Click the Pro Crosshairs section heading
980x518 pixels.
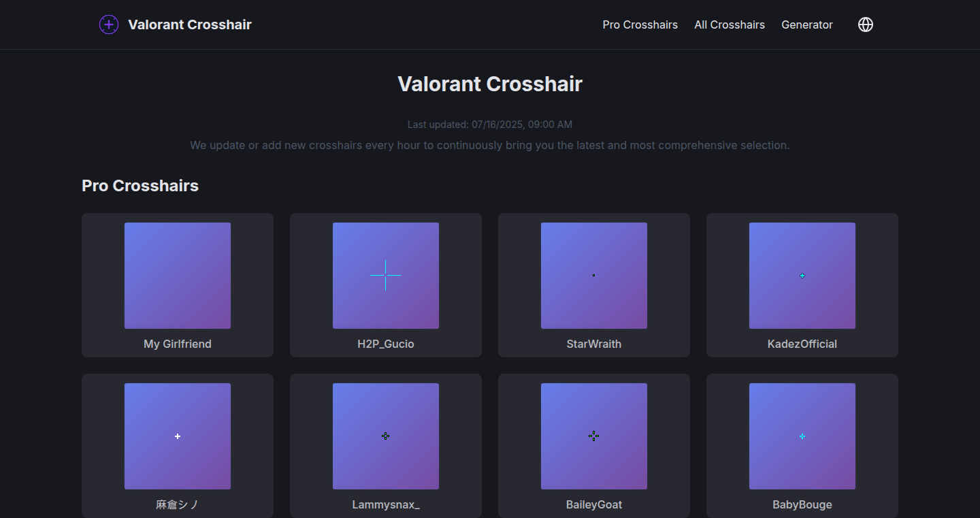140,186
